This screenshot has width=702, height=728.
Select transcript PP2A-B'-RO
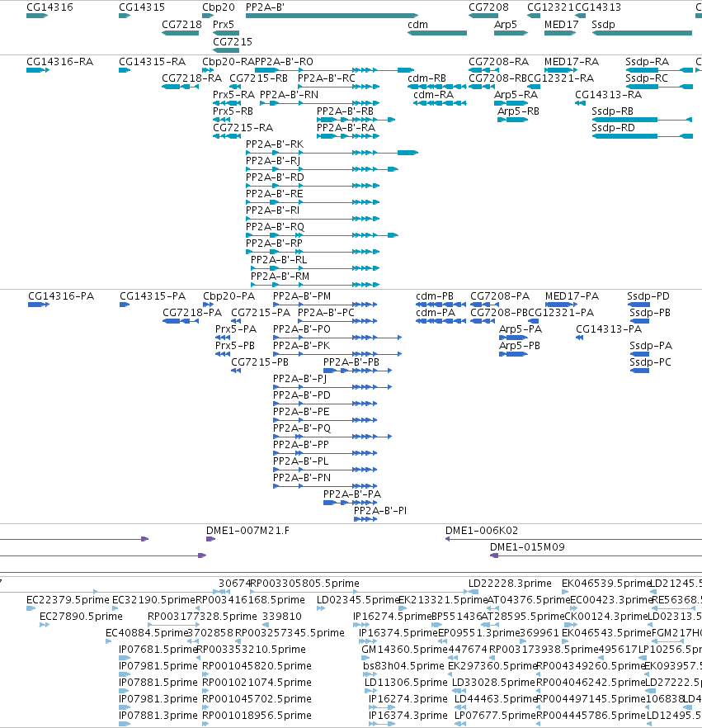pos(284,62)
